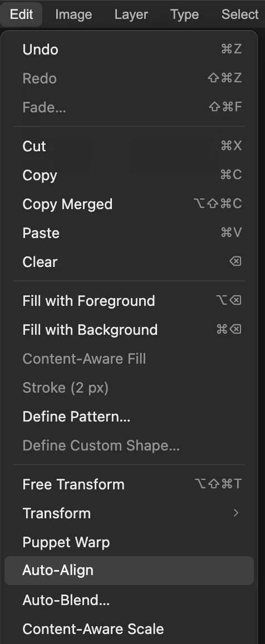The width and height of the screenshot is (265, 644).
Task: Choose Content-Aware Scale
Action: [129, 629]
